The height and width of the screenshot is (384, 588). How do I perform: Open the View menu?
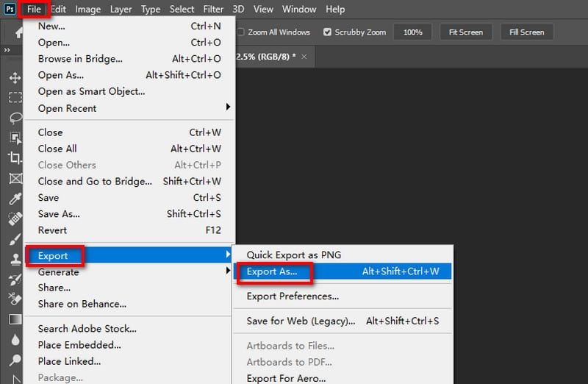[263, 9]
